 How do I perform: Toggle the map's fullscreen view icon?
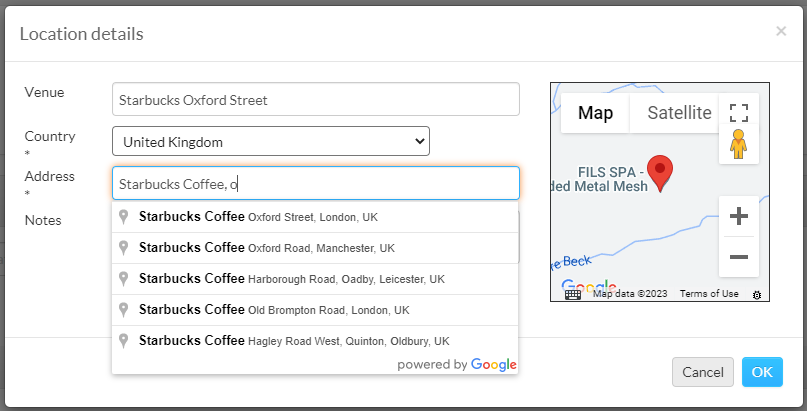coord(739,113)
